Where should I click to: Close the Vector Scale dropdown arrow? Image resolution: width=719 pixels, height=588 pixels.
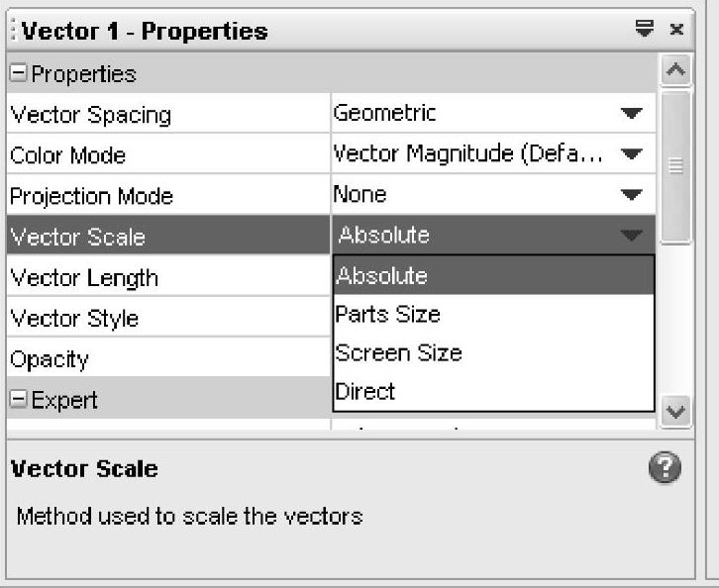[632, 236]
